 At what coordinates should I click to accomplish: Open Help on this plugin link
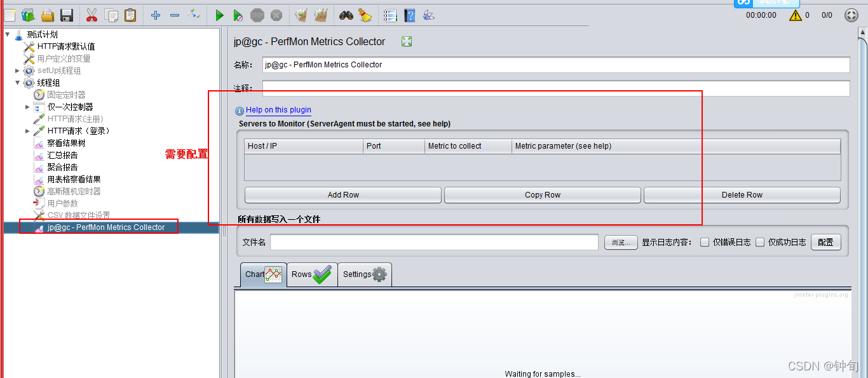[x=278, y=110]
